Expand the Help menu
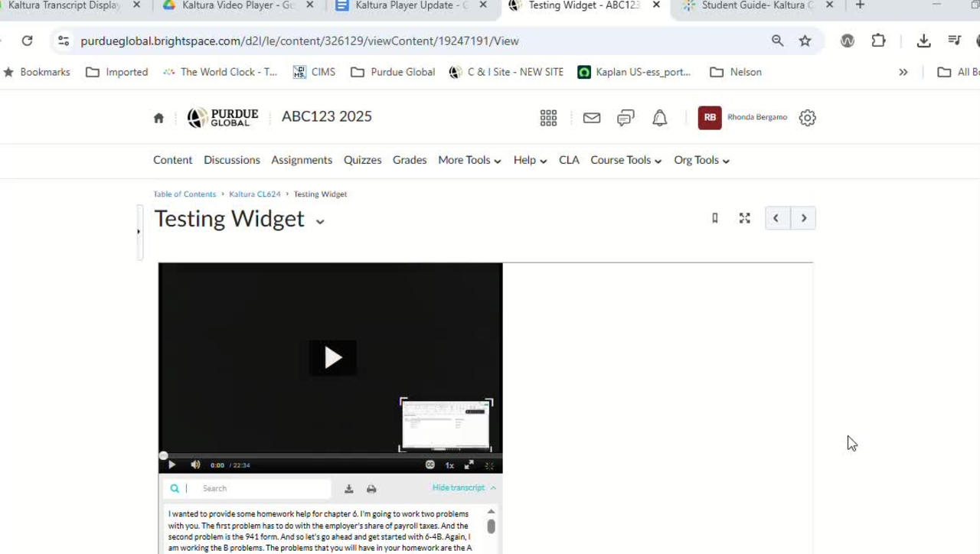 [530, 160]
